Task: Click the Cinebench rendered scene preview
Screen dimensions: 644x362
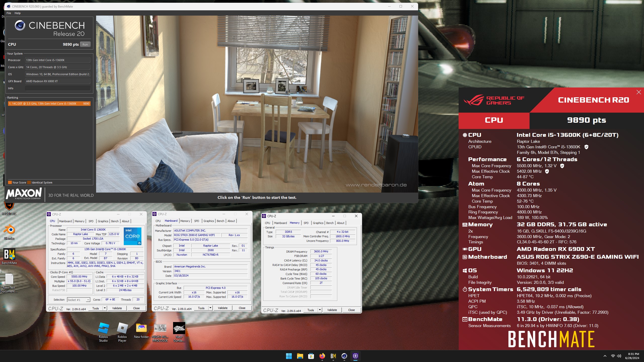Action: (257, 104)
